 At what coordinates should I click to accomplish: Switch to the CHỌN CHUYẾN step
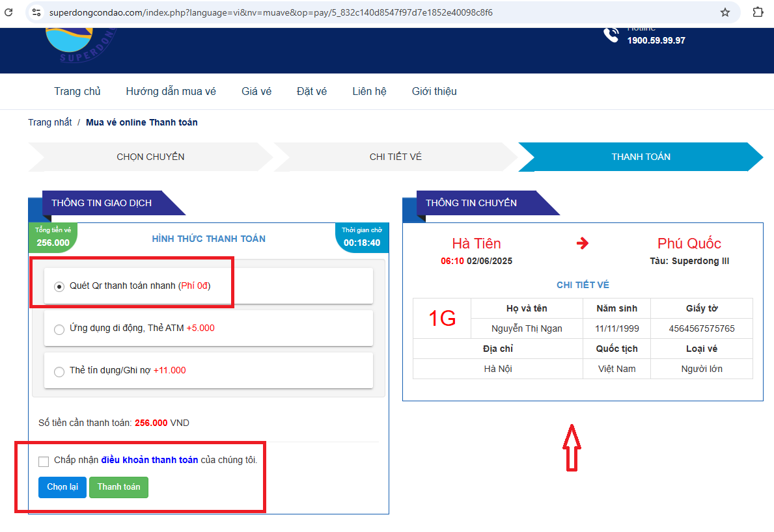coord(150,157)
